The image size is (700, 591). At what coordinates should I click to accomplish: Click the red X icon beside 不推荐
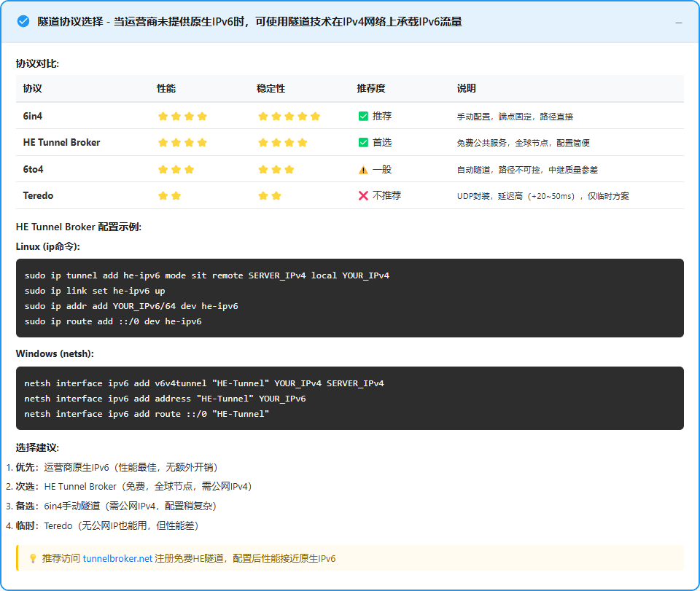pyautogui.click(x=363, y=196)
